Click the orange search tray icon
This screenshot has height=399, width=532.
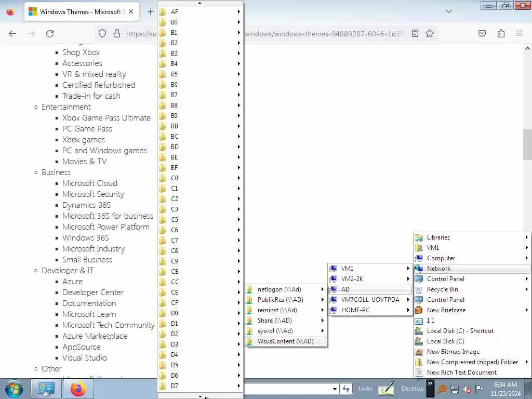click(442, 389)
